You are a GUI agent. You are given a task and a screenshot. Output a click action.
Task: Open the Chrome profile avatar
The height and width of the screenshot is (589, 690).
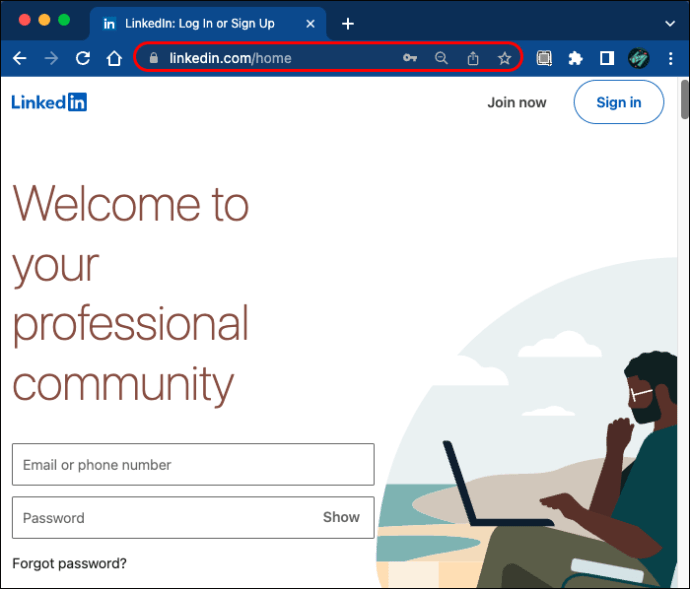pos(639,58)
